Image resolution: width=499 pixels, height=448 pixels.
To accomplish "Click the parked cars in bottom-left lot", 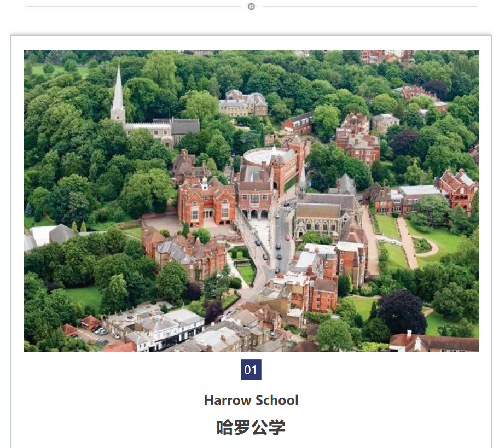I will click(x=100, y=334).
